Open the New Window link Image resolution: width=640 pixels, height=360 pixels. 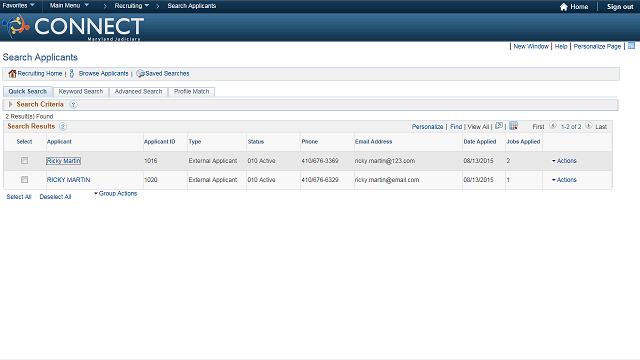pyautogui.click(x=531, y=47)
